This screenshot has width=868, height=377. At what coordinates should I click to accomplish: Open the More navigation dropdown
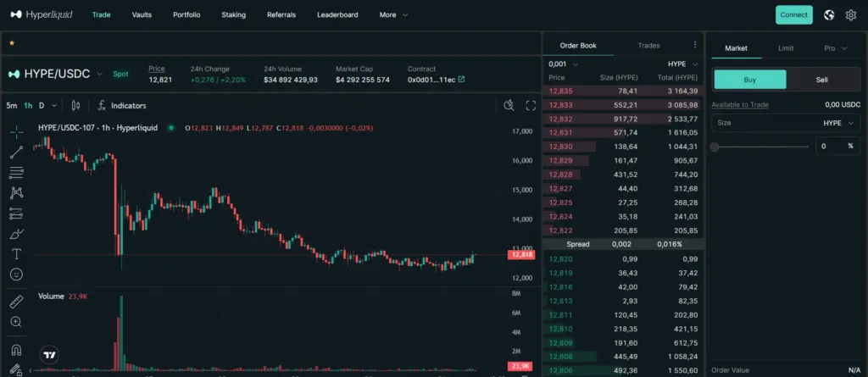coord(393,15)
